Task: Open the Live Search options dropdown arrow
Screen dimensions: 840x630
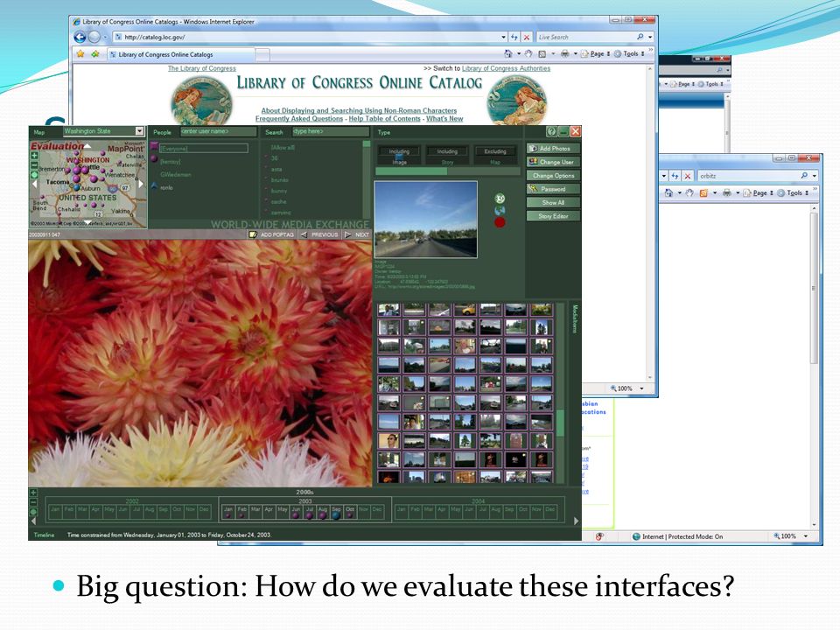Action: (650, 37)
